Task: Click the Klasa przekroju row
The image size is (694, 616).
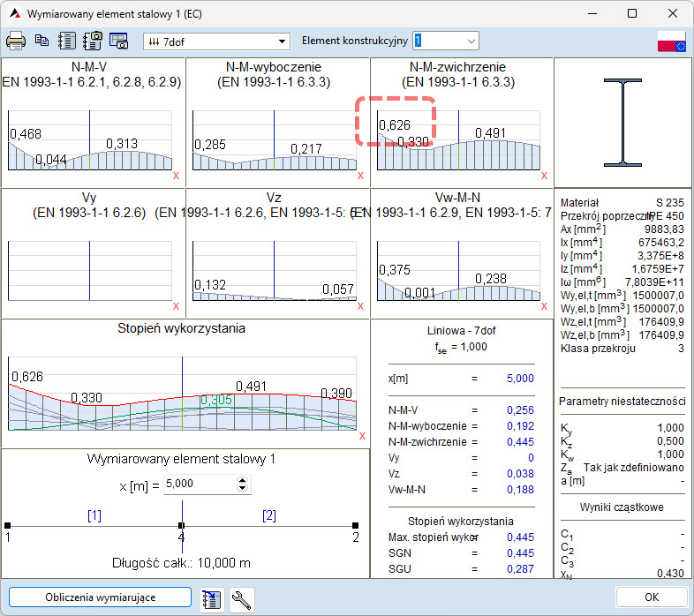Action: 622,349
